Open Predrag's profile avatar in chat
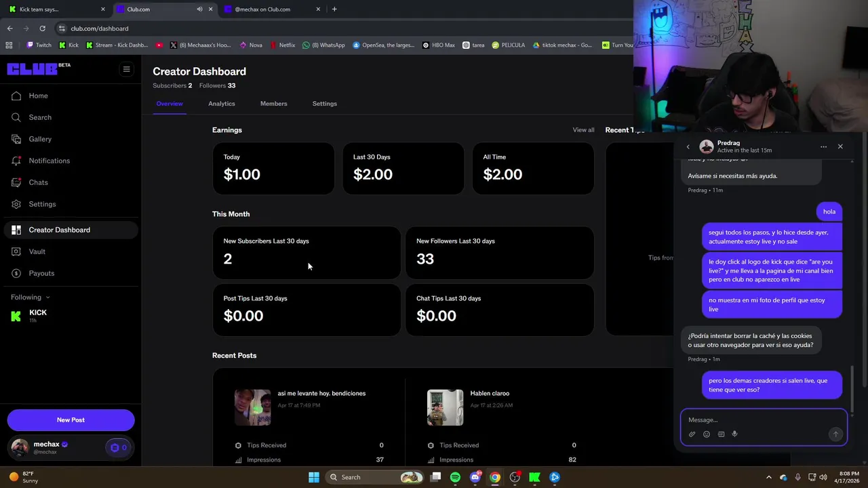 [707, 146]
